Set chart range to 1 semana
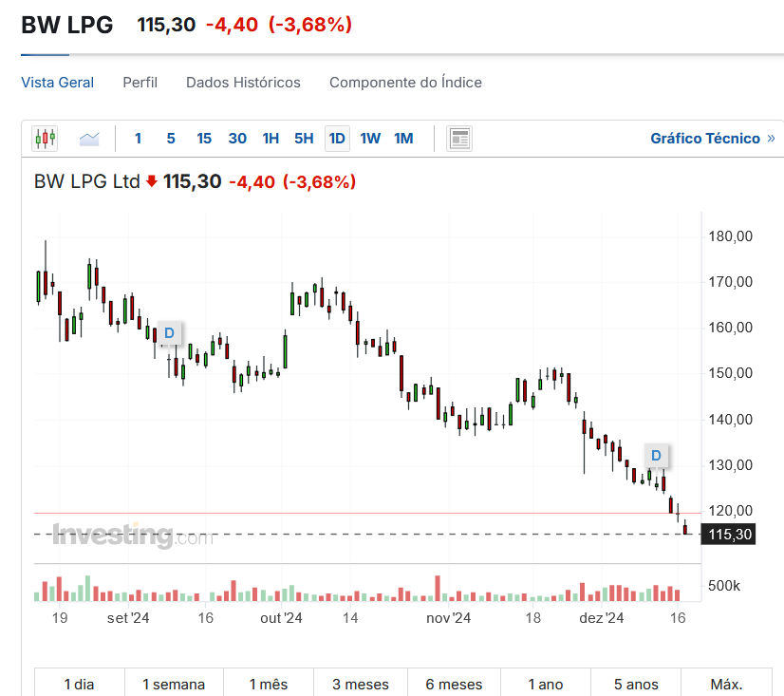 tap(174, 684)
